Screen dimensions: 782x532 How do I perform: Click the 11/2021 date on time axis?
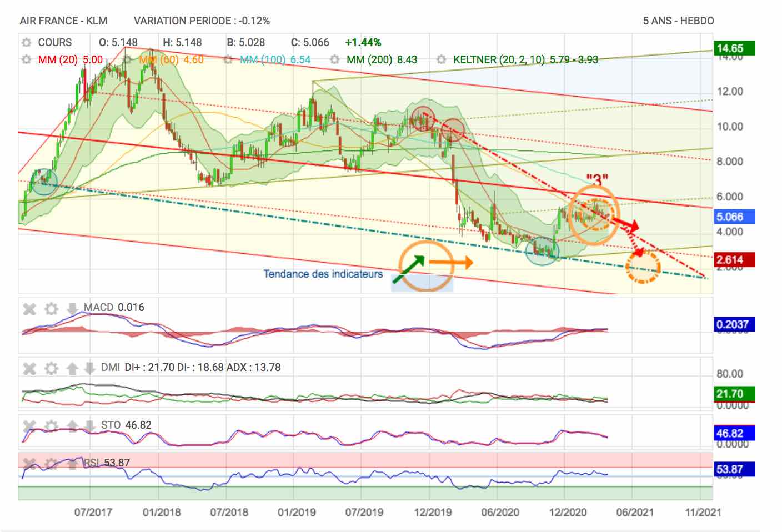703,512
